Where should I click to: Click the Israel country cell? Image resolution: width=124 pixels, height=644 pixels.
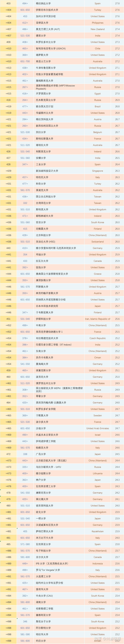tap(98, 435)
